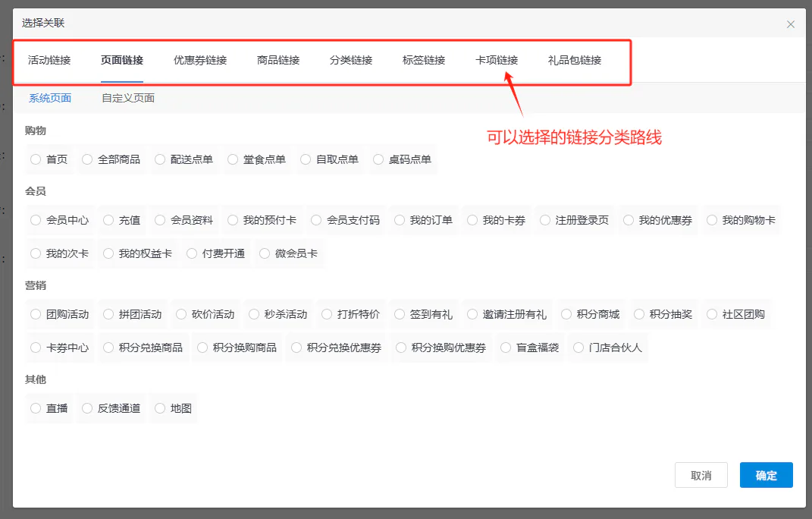This screenshot has height=519, width=812.
Task: Pick the 会员资料 option
Action: point(160,220)
